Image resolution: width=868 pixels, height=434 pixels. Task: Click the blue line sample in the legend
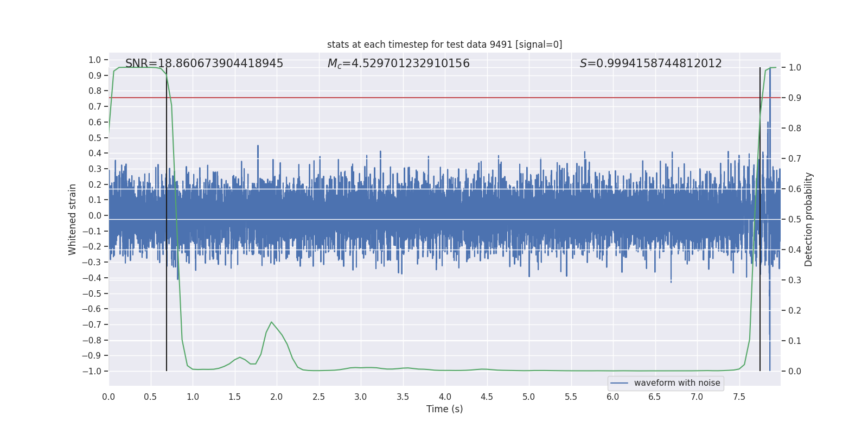(619, 383)
